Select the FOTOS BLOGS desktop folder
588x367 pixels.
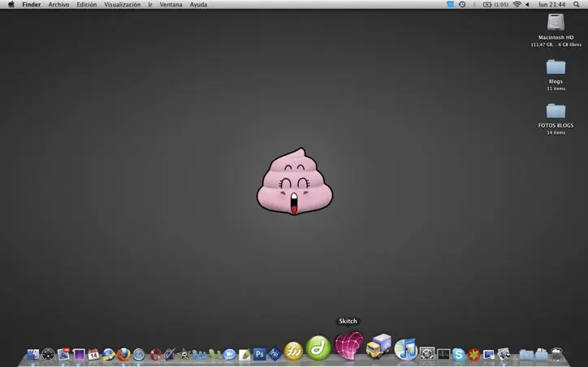point(556,111)
